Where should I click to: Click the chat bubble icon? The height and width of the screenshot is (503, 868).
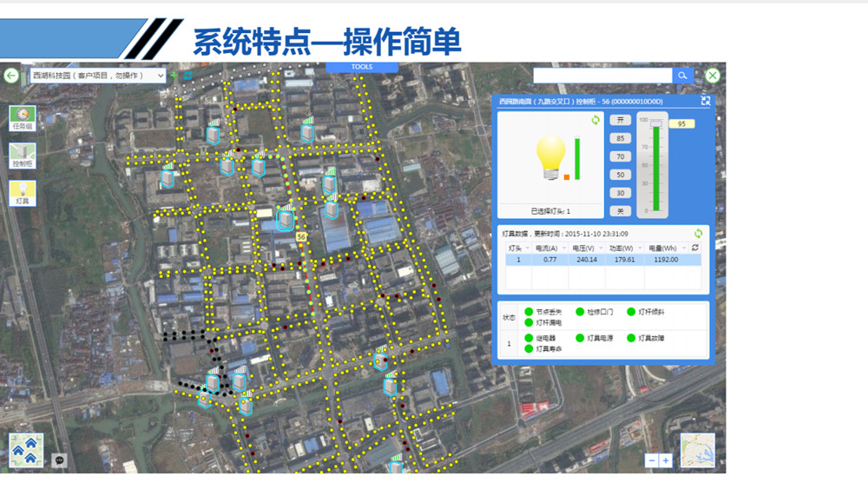[x=59, y=460]
